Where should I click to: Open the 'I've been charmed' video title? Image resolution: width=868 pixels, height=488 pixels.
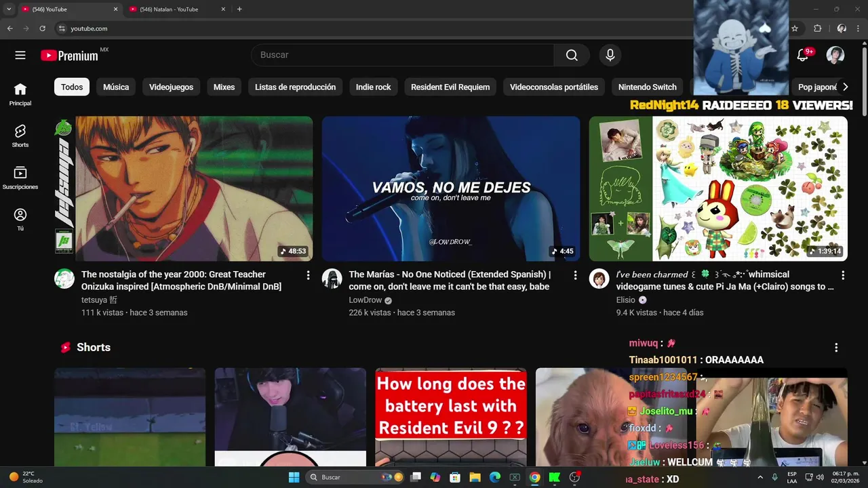pyautogui.click(x=725, y=281)
